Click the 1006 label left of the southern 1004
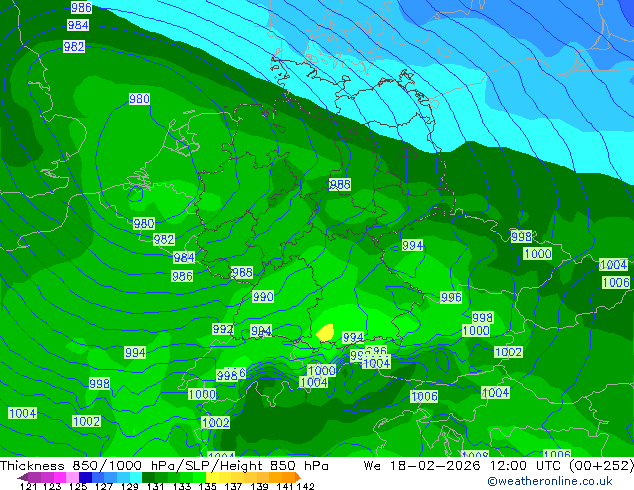634x490 pixels. click(x=424, y=396)
